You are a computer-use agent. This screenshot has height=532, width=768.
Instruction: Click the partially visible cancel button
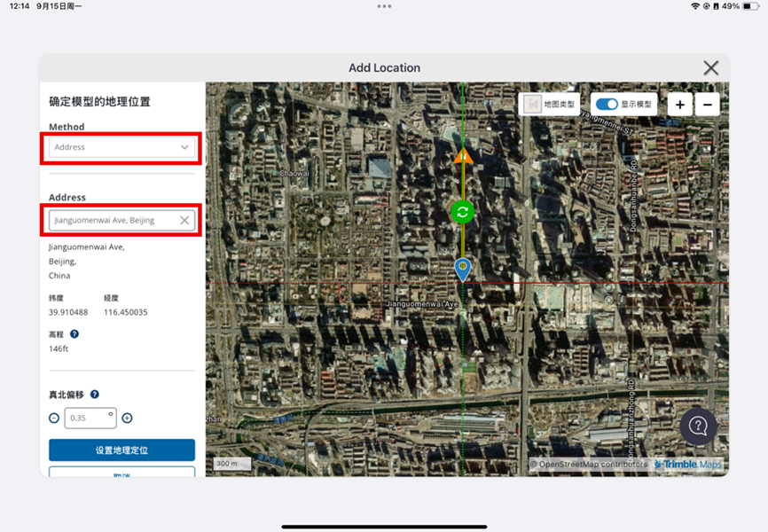click(x=121, y=472)
